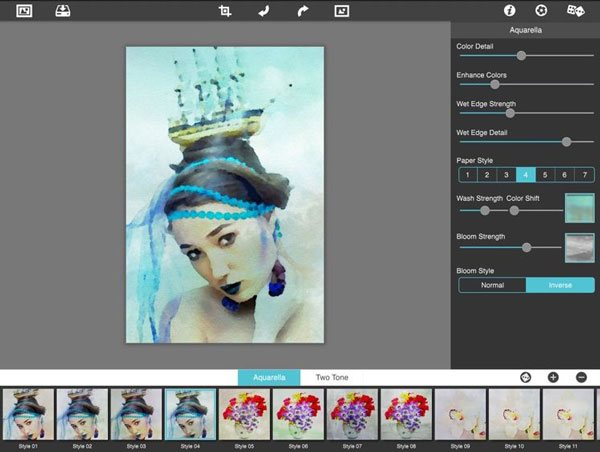600x452 pixels.
Task: Select the crop tool
Action: pos(225,11)
